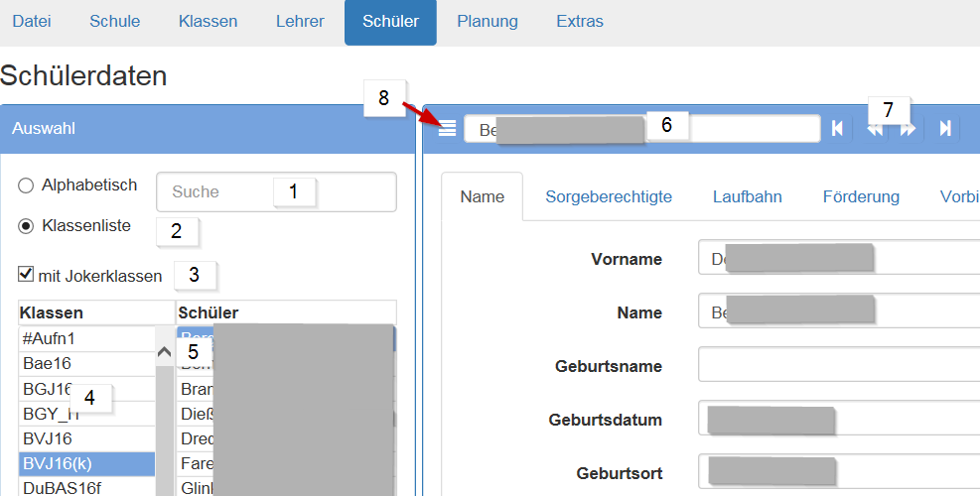Image resolution: width=980 pixels, height=496 pixels.
Task: Jump to the first student record
Action: pyautogui.click(x=838, y=128)
